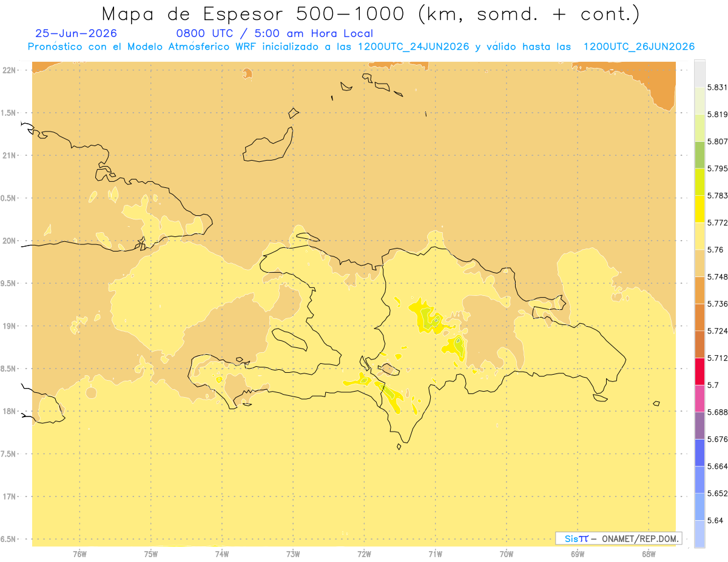The height and width of the screenshot is (562, 728).
Task: Click the green legend swatch between 5.795 and 5.807
Action: 699,155
